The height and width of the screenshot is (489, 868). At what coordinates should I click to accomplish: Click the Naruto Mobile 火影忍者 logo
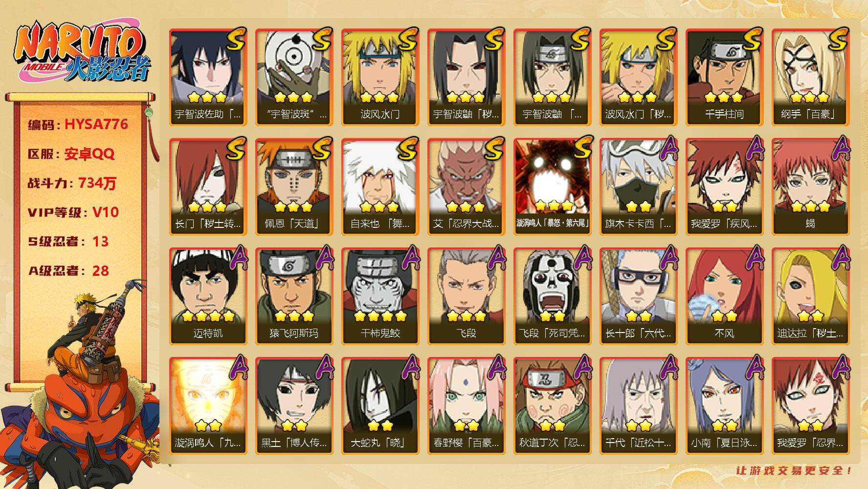pyautogui.click(x=82, y=53)
